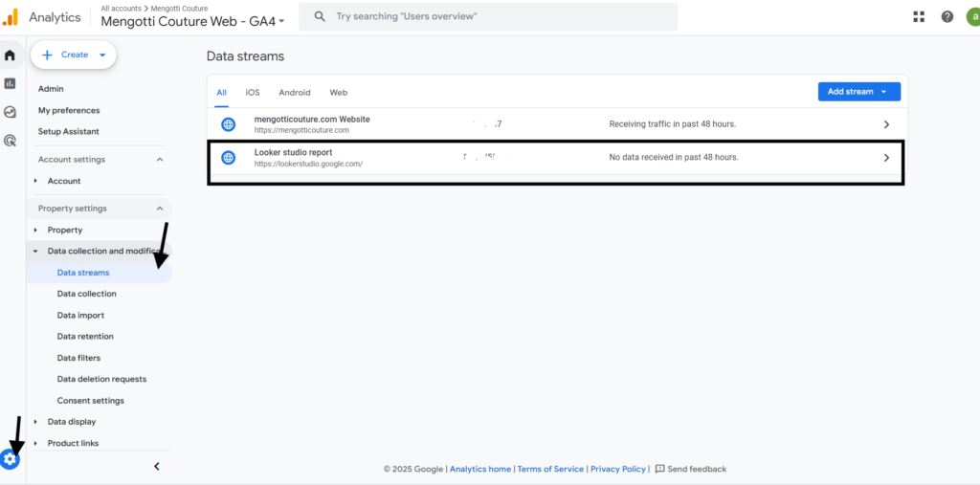Click Looker studio report stream name
The image size is (980, 485).
(x=293, y=152)
